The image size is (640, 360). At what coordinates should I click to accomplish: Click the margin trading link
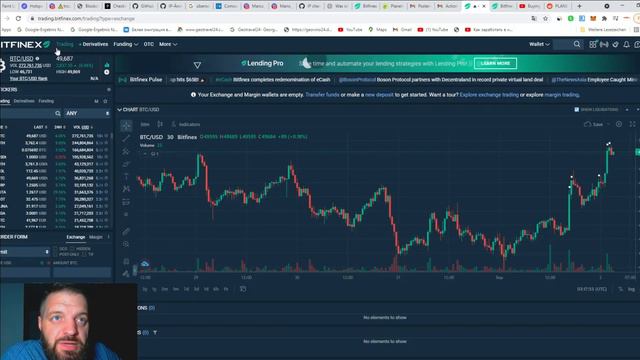pos(562,95)
